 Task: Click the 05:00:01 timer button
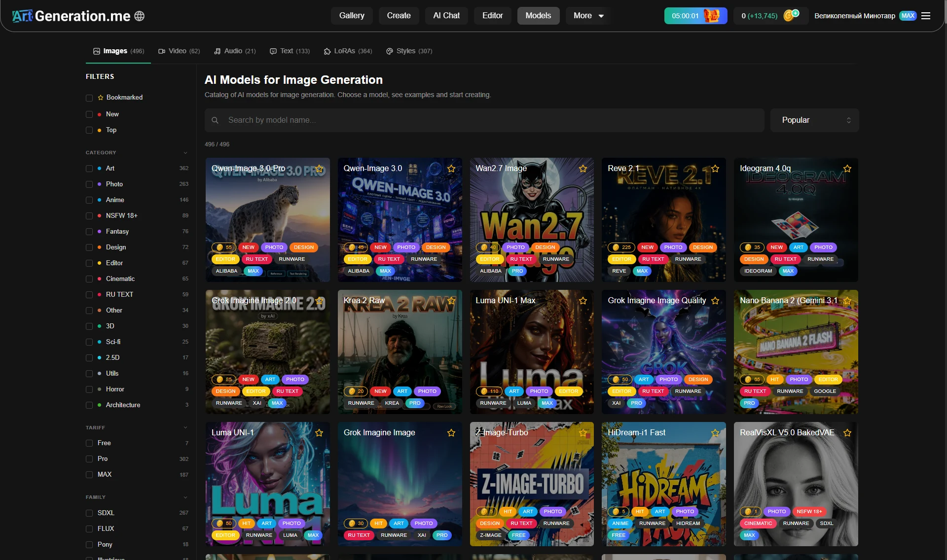pyautogui.click(x=695, y=16)
